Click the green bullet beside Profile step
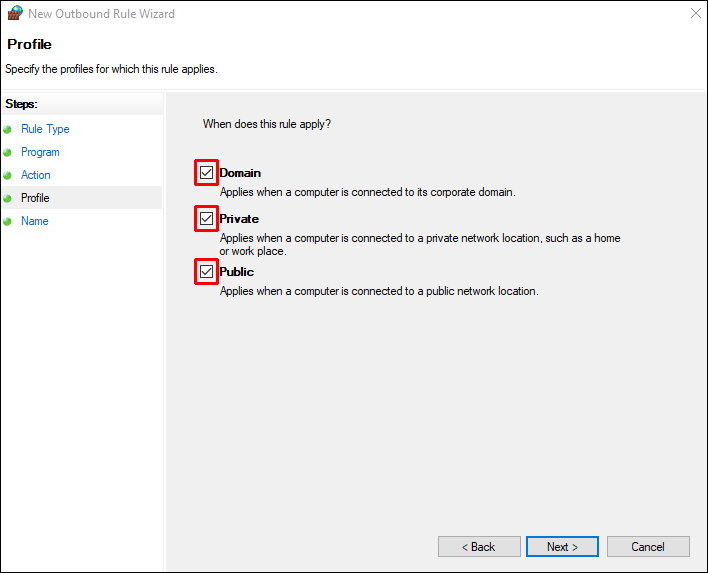The image size is (708, 573). 8,198
